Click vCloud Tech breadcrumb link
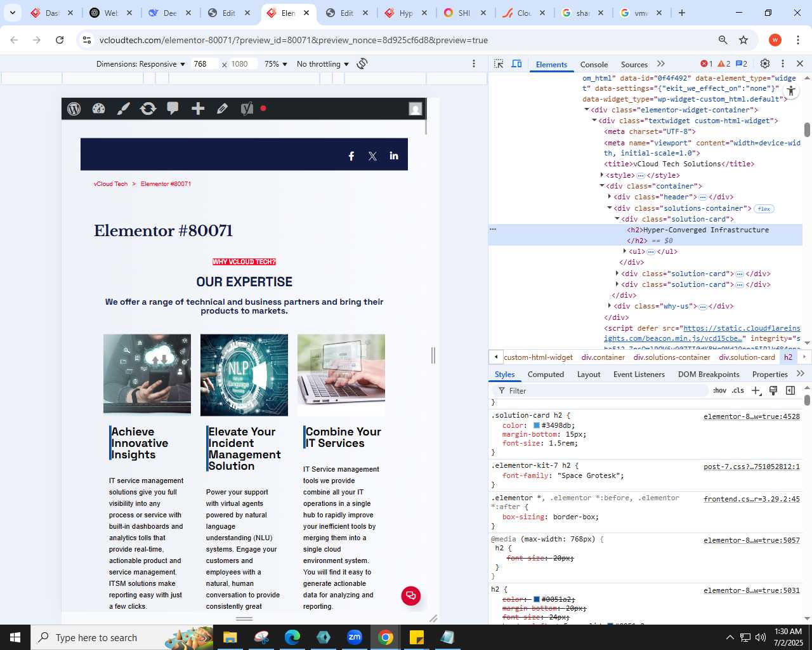The image size is (812, 650). (110, 184)
